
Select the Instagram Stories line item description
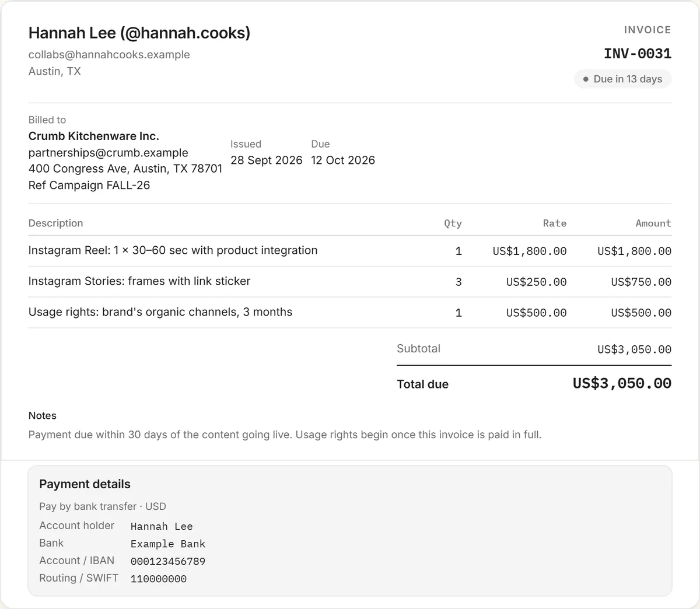coord(139,281)
